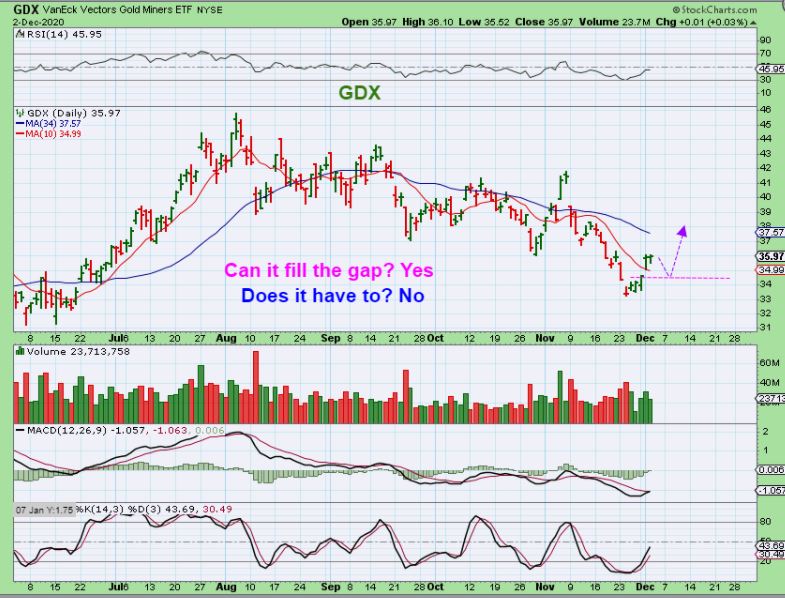Click the GDX ticker symbol in header

[x=26, y=10]
